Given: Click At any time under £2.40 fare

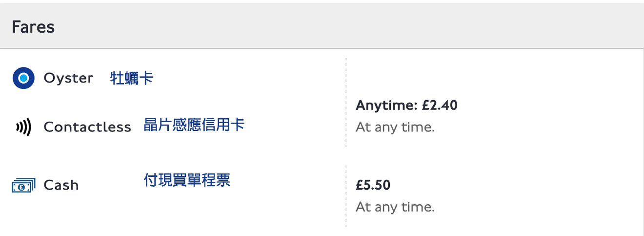Looking at the screenshot, I should 395,128.
